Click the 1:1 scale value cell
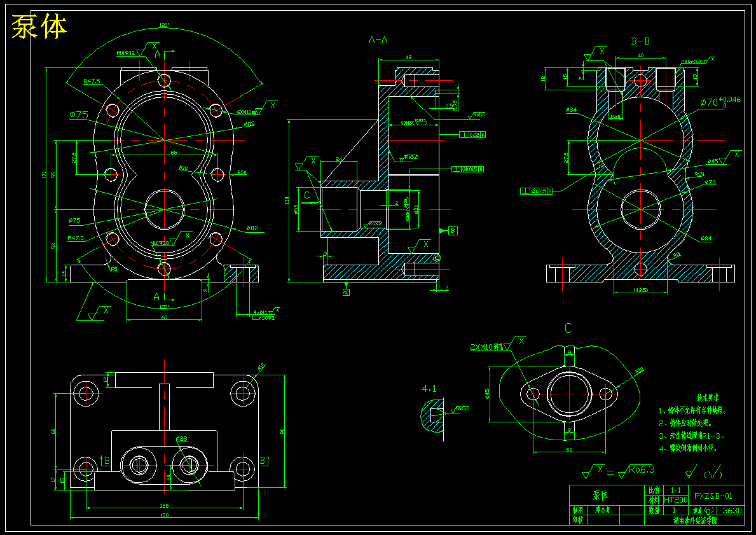 click(675, 490)
